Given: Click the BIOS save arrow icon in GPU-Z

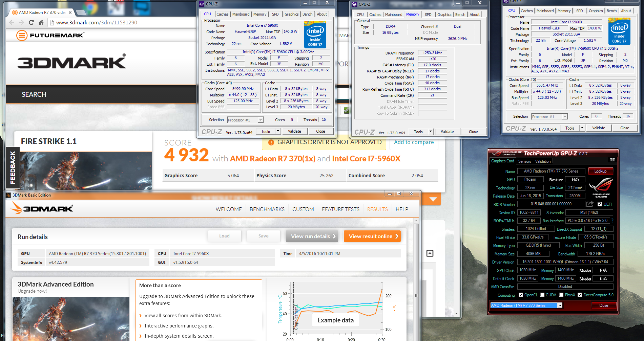Looking at the screenshot, I should click(x=590, y=204).
